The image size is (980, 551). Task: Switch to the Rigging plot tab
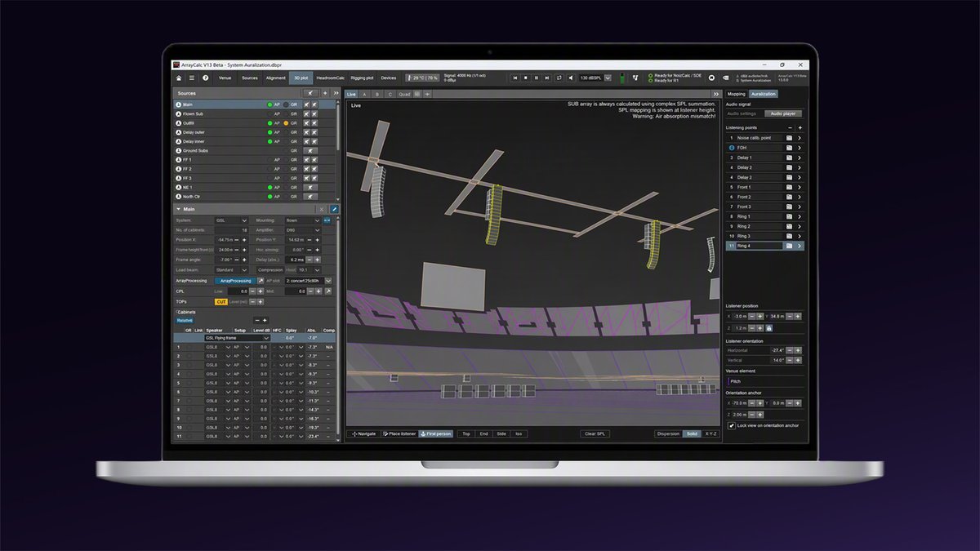tap(362, 78)
